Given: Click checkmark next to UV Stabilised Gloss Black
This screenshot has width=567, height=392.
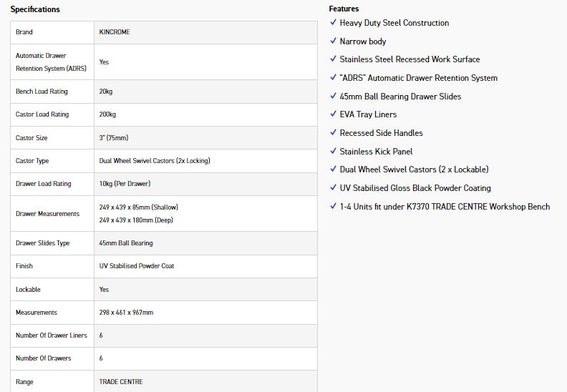Looking at the screenshot, I should coord(333,187).
